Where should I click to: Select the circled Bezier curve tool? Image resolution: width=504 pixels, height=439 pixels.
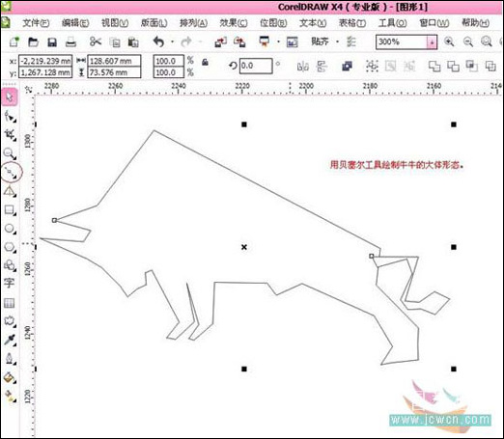click(12, 172)
